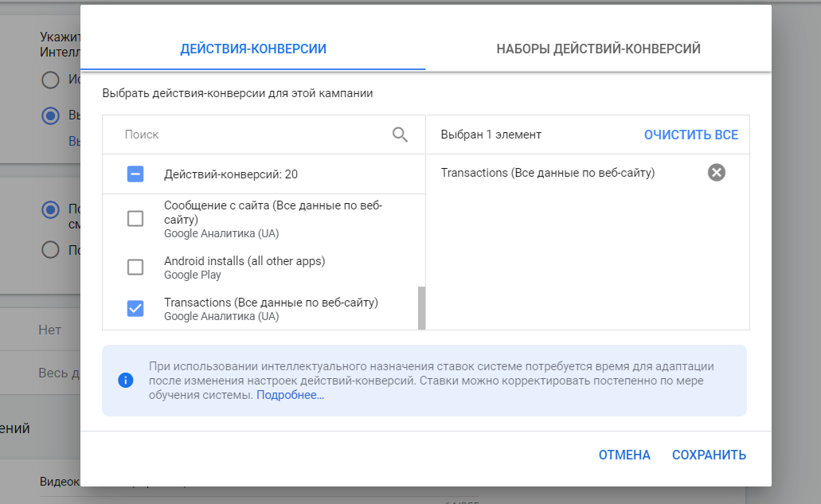The width and height of the screenshot is (821, 504).
Task: Open the Подробнее link
Action: coord(290,395)
